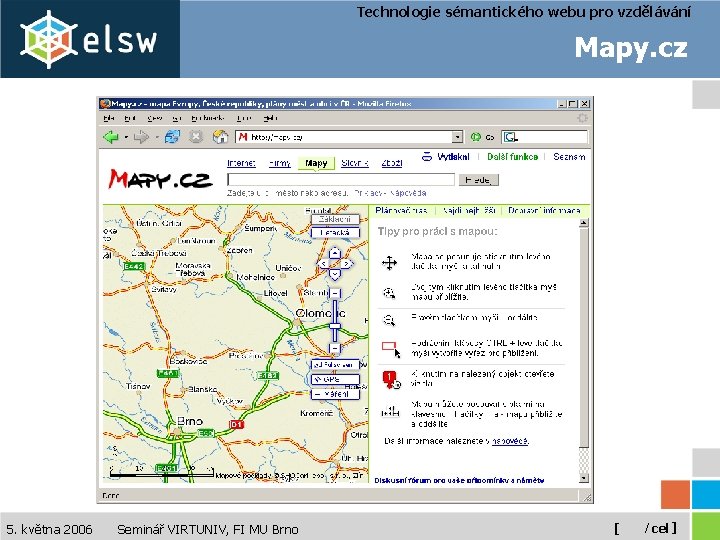Select the Internet search tab
This screenshot has height=540, width=720.
(241, 163)
